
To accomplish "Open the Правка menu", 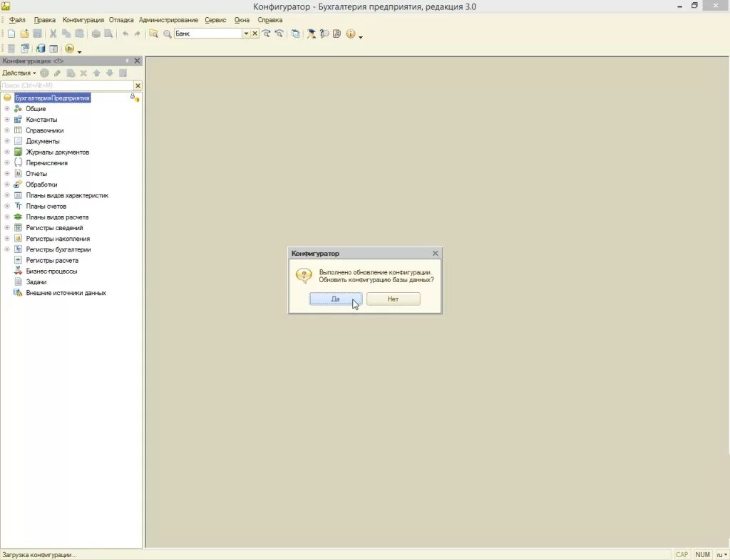I will (45, 20).
